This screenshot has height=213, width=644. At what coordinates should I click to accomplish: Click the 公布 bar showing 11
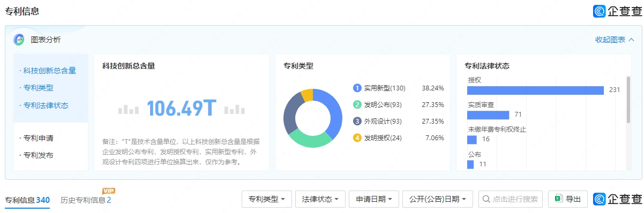[470, 164]
